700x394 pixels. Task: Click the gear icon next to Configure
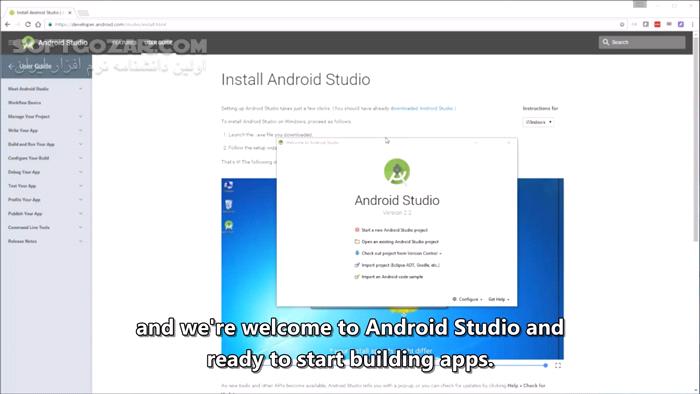coord(454,299)
